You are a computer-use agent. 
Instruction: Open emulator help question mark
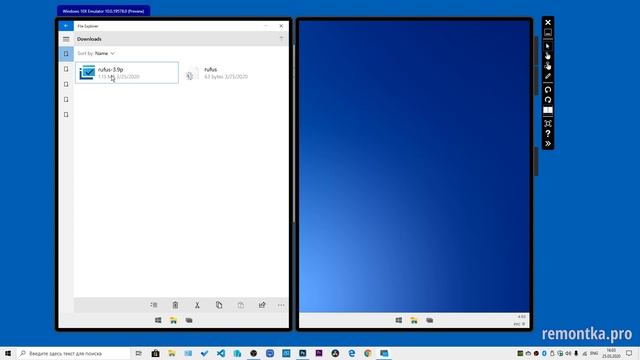coord(548,133)
